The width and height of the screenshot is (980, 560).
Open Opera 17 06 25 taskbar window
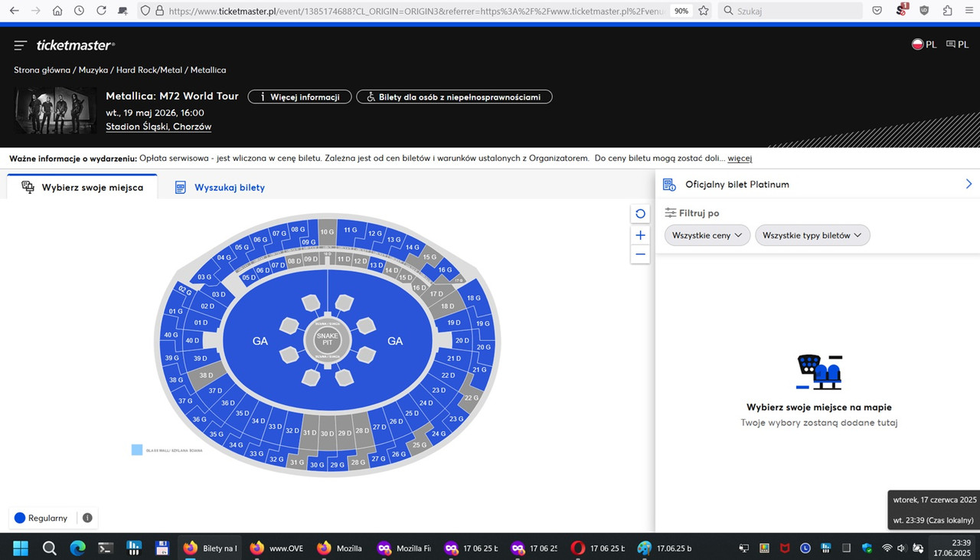pos(599,548)
